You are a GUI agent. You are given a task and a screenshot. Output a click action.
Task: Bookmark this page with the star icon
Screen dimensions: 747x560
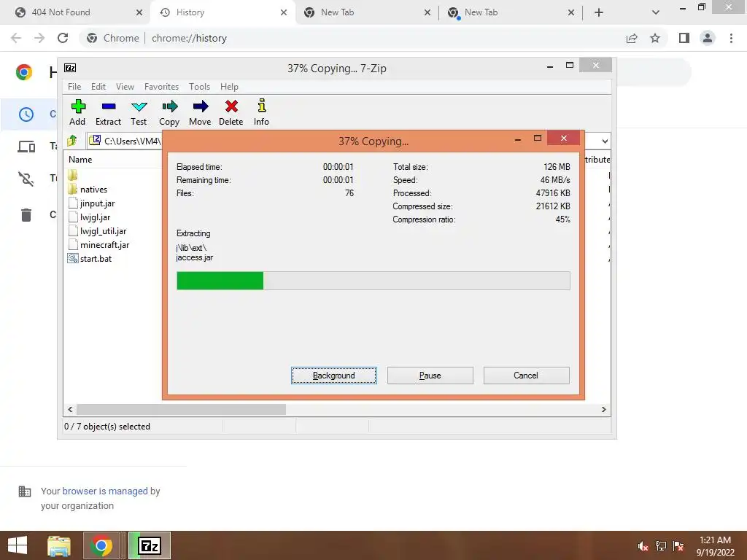[655, 38]
